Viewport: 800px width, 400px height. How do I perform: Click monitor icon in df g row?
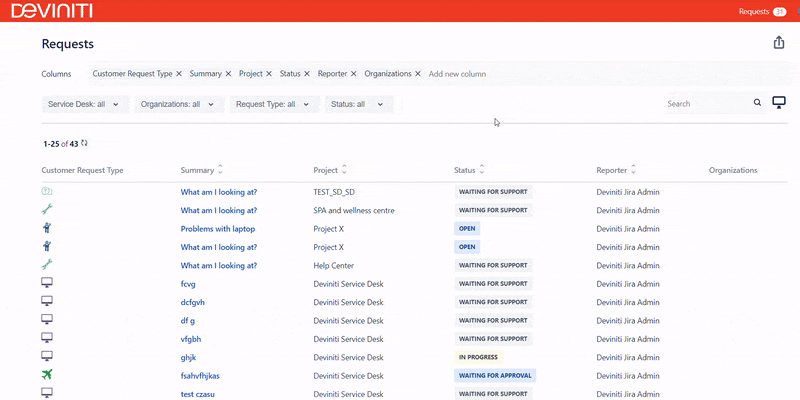pos(47,319)
